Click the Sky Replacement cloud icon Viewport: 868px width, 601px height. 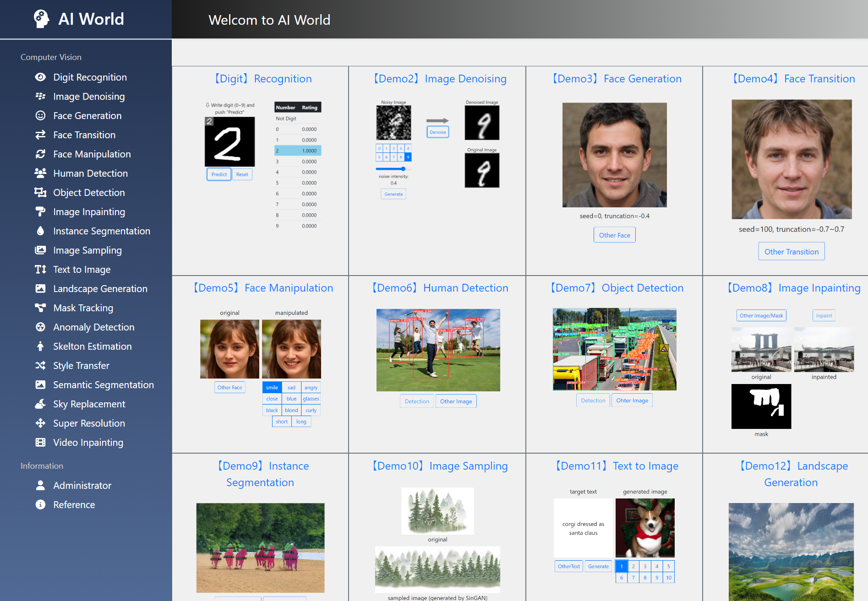pos(40,404)
